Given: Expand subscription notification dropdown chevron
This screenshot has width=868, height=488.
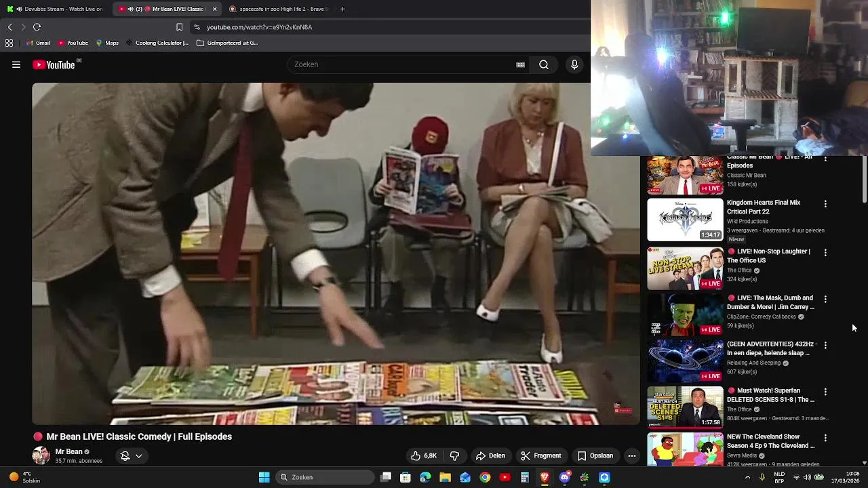Looking at the screenshot, I should 138,455.
